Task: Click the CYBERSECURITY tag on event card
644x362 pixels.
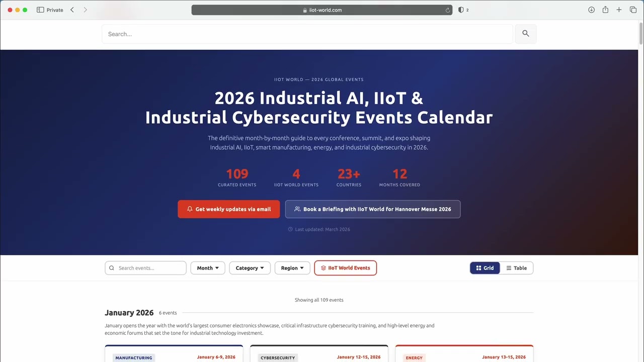Action: 278,358
